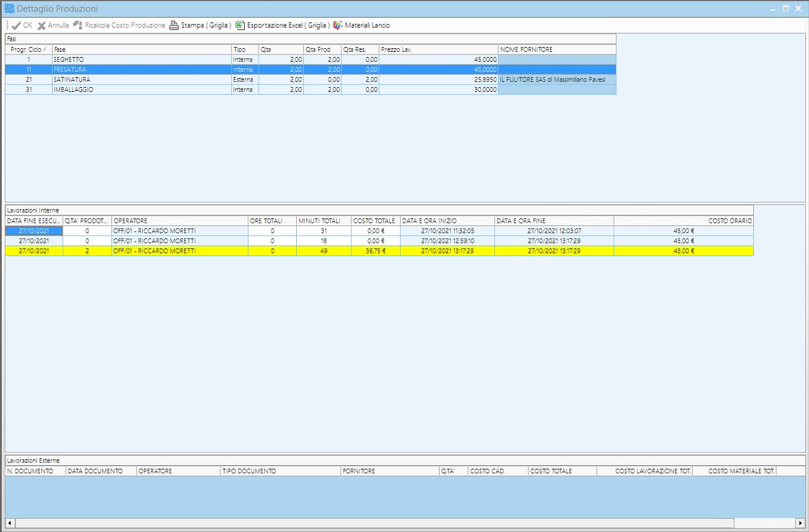Image resolution: width=809 pixels, height=532 pixels.
Task: Click minutes cell 18
Action: tap(324, 241)
